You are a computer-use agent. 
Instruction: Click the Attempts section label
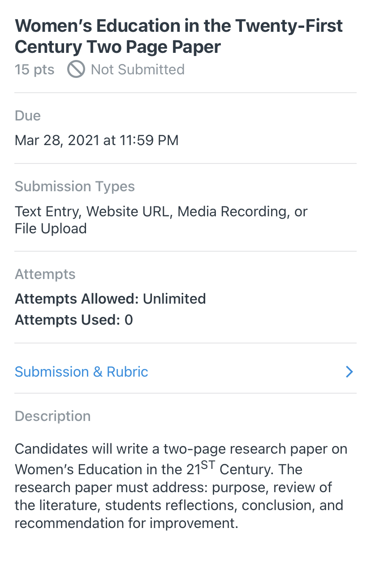coord(45,274)
